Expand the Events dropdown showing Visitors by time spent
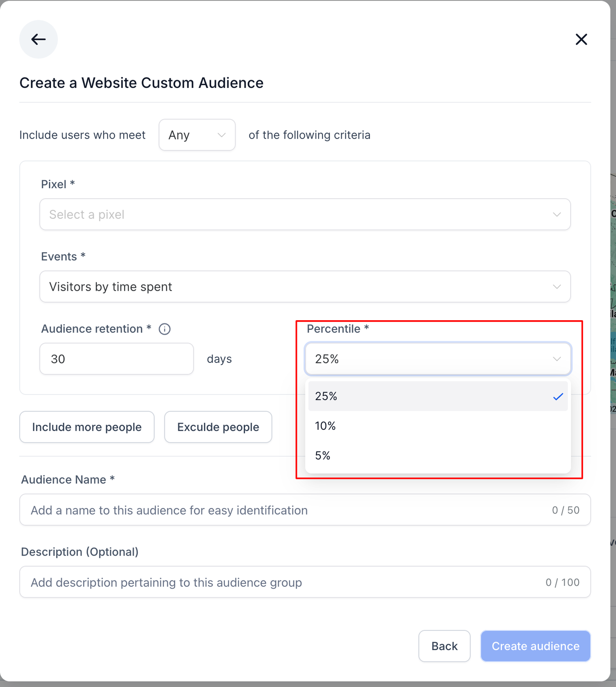The image size is (616, 687). click(305, 287)
